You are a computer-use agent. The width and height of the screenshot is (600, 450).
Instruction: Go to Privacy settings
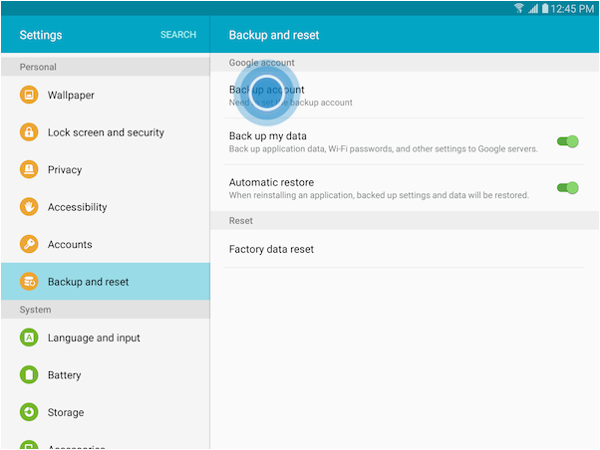[x=105, y=169]
